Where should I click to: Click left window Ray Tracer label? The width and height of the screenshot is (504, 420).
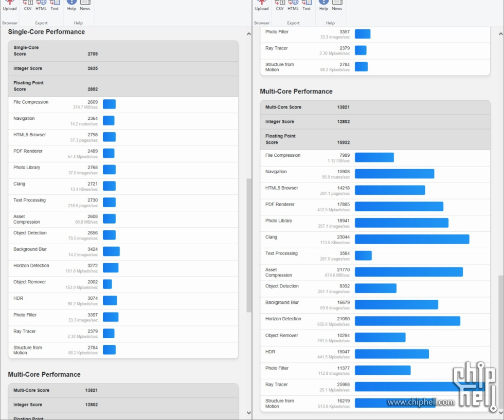click(x=25, y=331)
